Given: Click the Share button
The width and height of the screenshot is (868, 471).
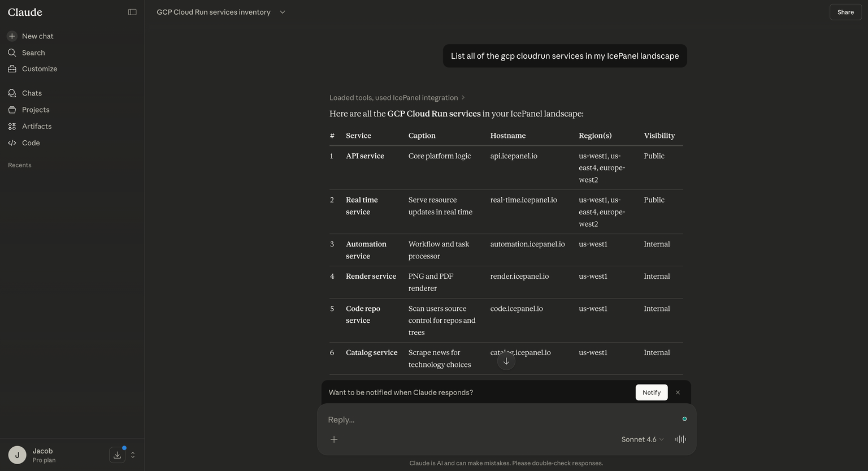Looking at the screenshot, I should click(x=845, y=12).
